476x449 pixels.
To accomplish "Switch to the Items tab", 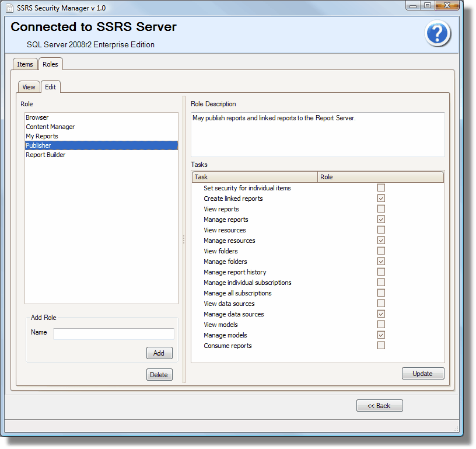I will 25,64.
